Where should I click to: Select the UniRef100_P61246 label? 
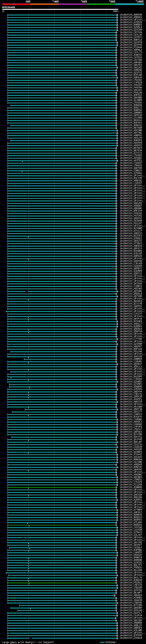click(131, 352)
